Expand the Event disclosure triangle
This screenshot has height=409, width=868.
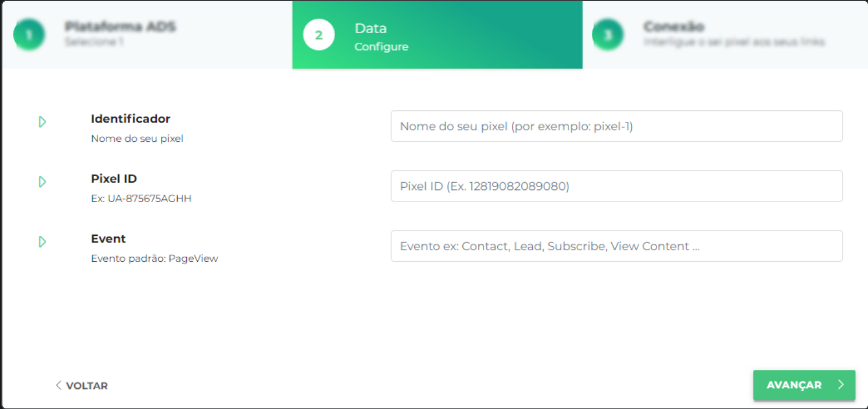tap(42, 241)
